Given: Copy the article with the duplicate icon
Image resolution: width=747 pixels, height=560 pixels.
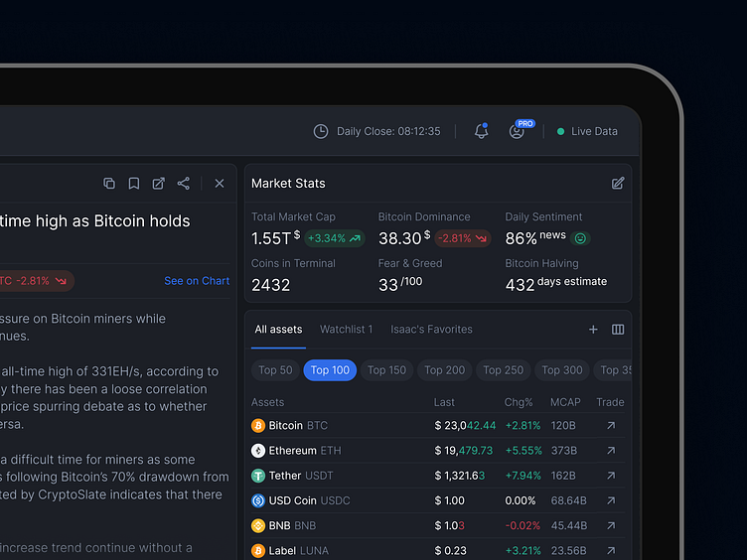Looking at the screenshot, I should (109, 184).
